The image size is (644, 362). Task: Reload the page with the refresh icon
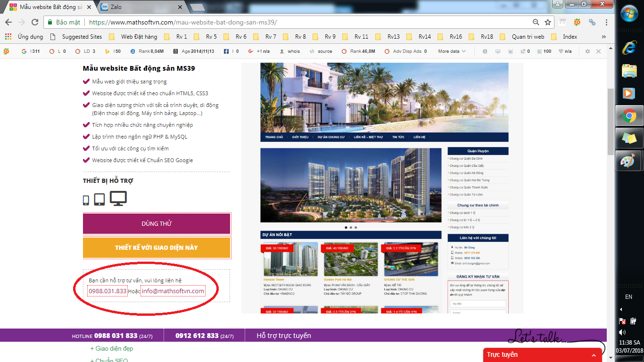[x=35, y=22]
